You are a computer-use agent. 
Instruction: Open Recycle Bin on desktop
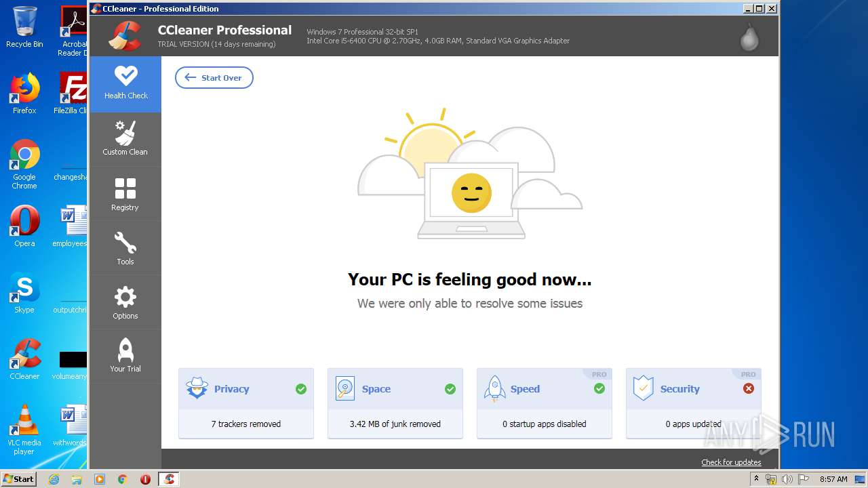[24, 27]
